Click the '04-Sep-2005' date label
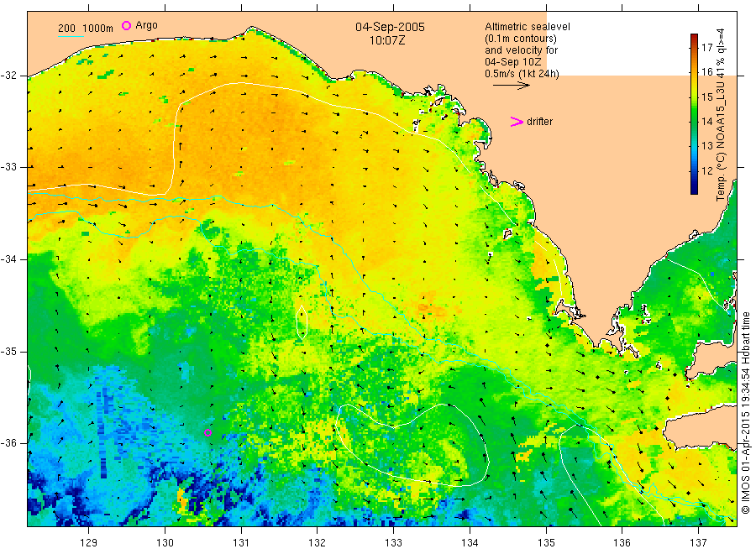Viewport: 756px width, 554px height. 390,27
